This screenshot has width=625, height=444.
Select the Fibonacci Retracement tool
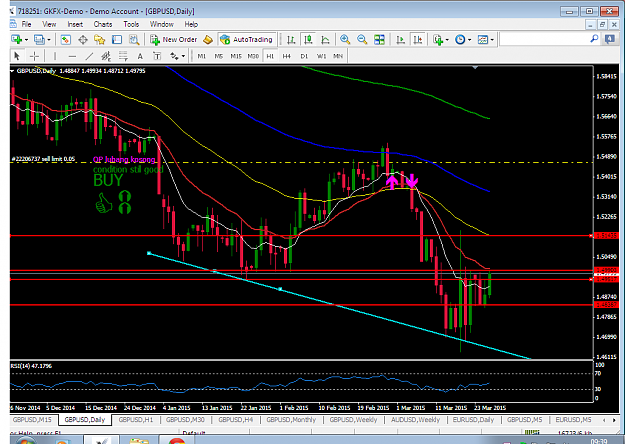click(123, 56)
